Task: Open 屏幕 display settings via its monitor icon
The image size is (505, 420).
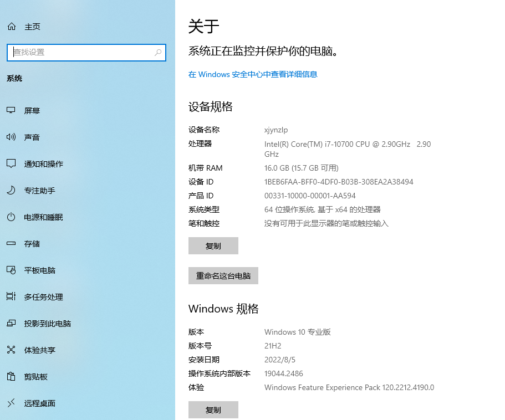Action: (x=11, y=111)
